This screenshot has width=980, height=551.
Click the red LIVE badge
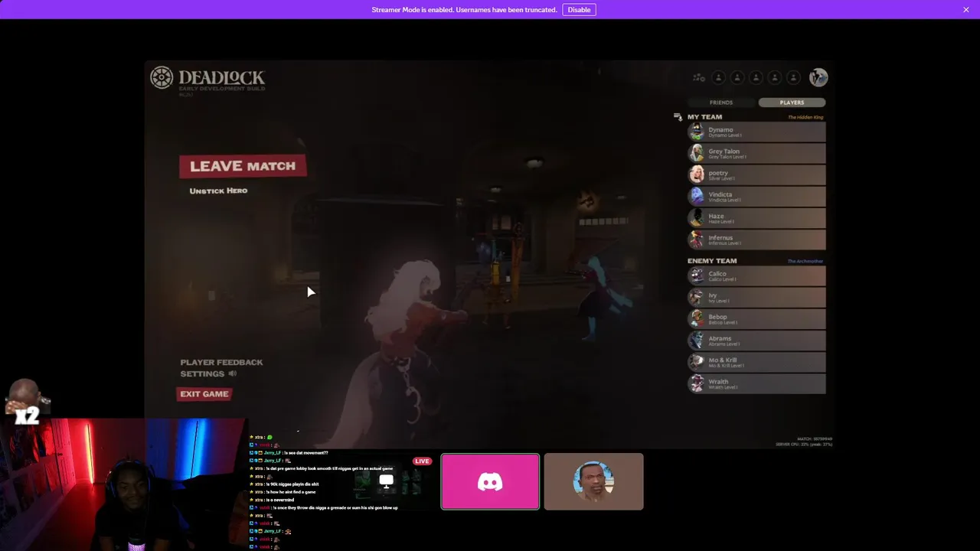tap(422, 461)
